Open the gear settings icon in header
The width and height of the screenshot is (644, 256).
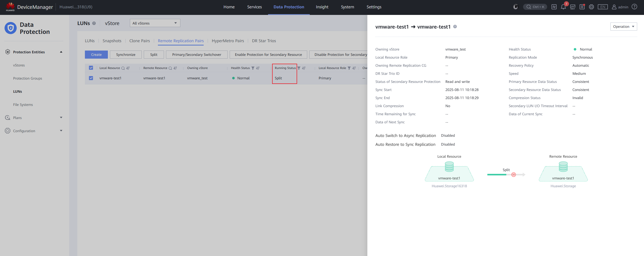(x=591, y=7)
